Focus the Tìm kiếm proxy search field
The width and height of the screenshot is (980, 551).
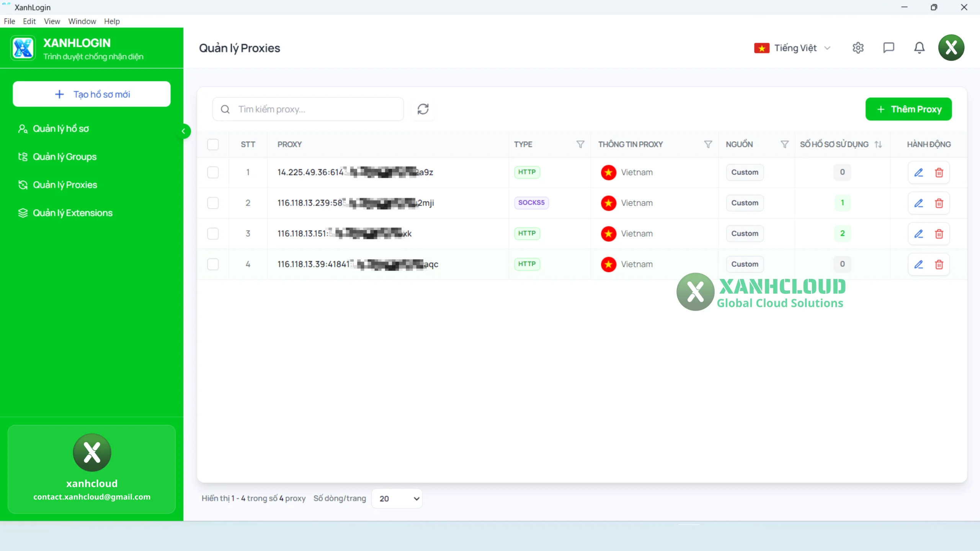[x=308, y=109]
